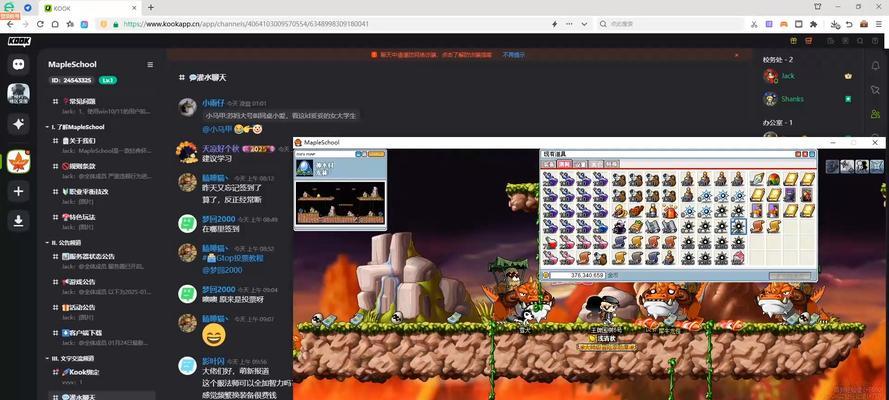The image size is (889, 400).
Task: Collapse the 'I. 了解MapleSchool' channel group
Action: pyautogui.click(x=75, y=127)
